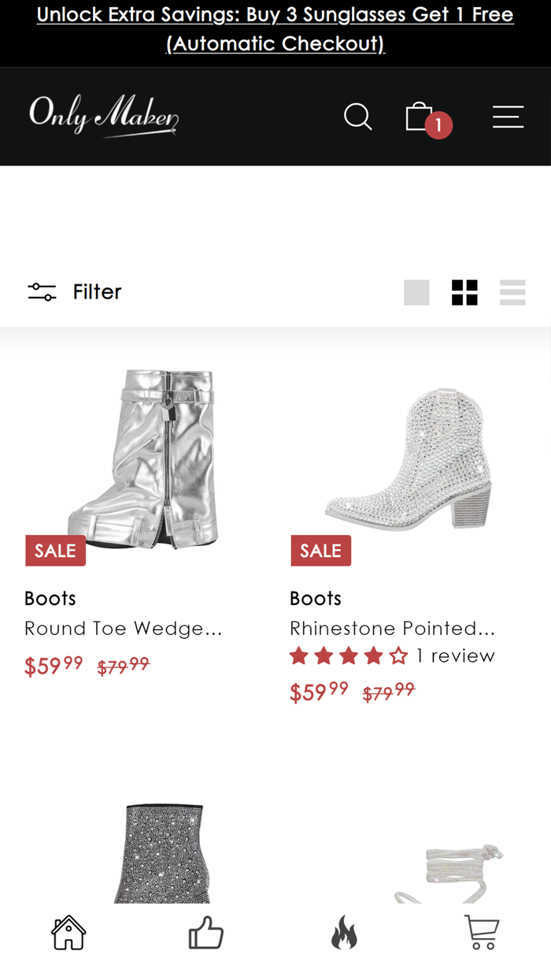Expand the Filter options panel
Viewport: 551px width, 980px height.
96,291
